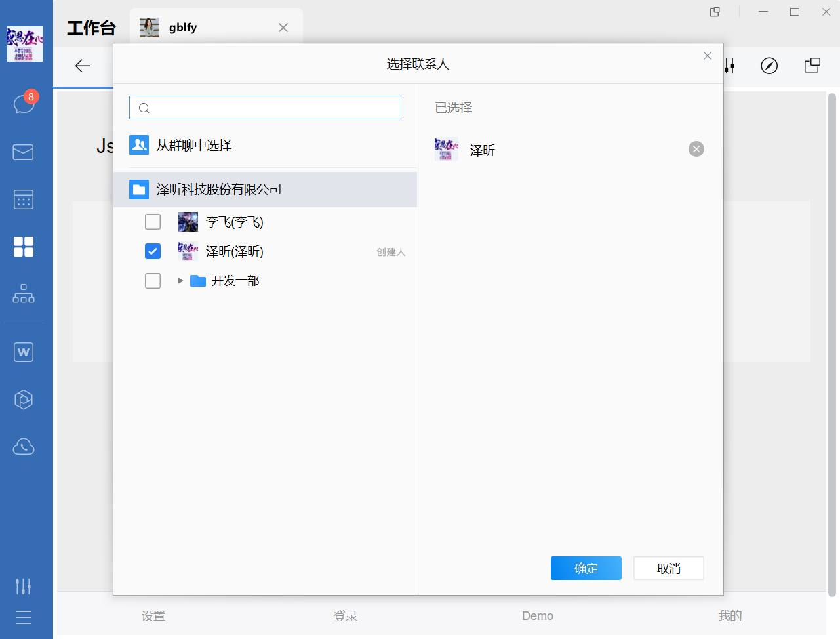Open the compass browser icon in the toolbar
The image size is (840, 639).
[769, 66]
